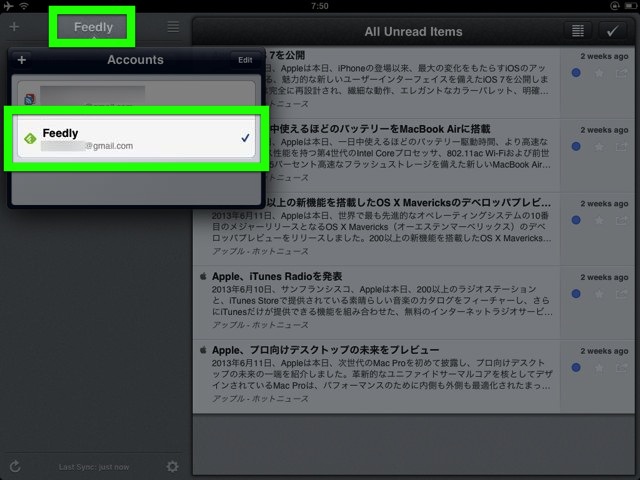Image resolution: width=640 pixels, height=480 pixels.
Task: Star the OS X Mavericks article
Action: coord(599,220)
